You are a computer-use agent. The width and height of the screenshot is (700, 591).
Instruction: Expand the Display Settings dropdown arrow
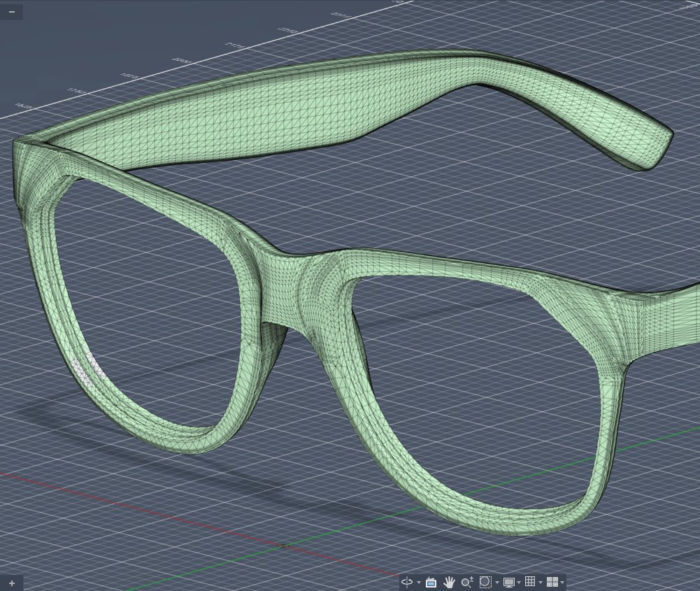pyautogui.click(x=519, y=583)
